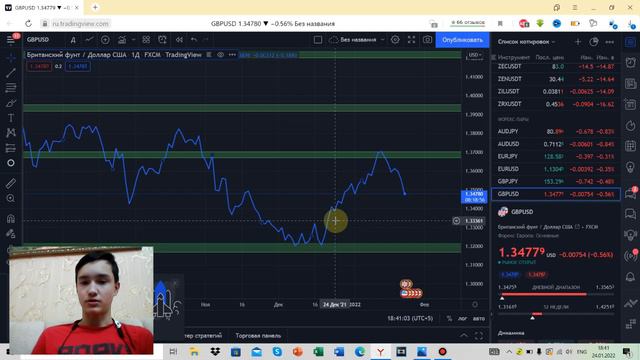Image resolution: width=640 pixels, height=360 pixels.
Task: Open the chart layout templates grid
Action: (x=146, y=40)
